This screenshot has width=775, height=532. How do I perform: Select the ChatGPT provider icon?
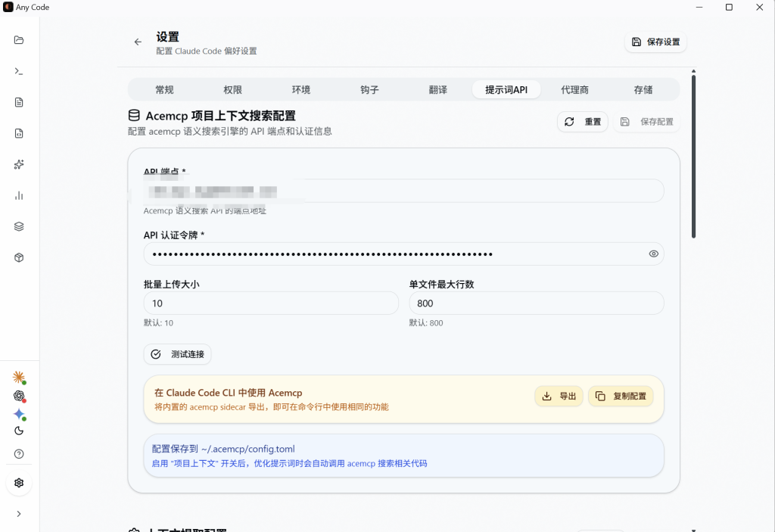pos(19,396)
